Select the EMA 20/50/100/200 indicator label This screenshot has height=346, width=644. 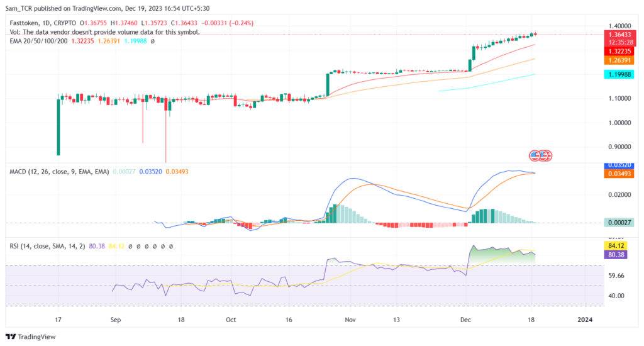tap(38, 41)
